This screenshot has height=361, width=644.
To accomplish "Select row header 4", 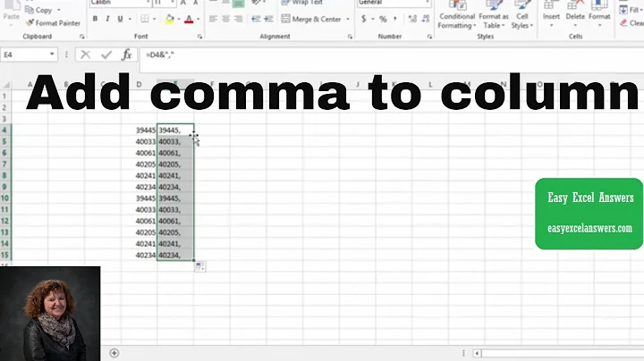I will click(x=4, y=130).
